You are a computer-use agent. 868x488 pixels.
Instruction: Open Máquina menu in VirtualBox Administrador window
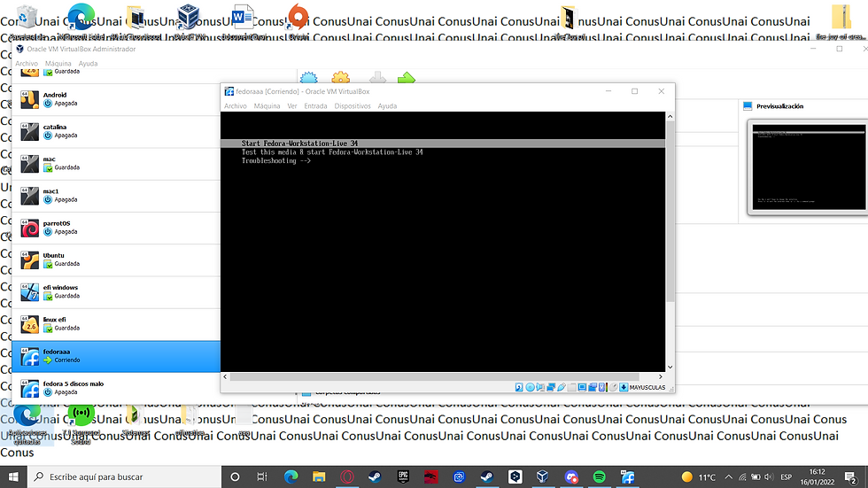(x=58, y=64)
